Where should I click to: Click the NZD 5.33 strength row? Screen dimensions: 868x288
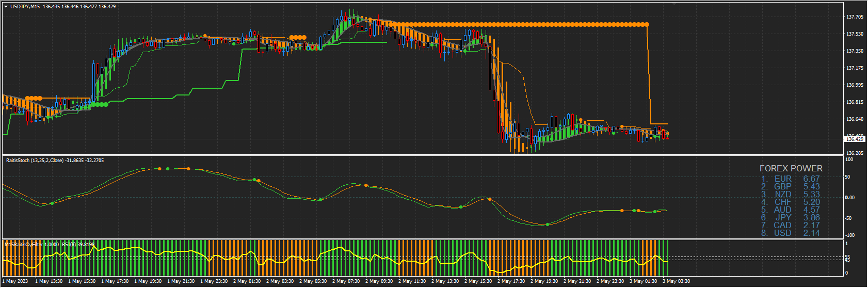click(x=791, y=195)
